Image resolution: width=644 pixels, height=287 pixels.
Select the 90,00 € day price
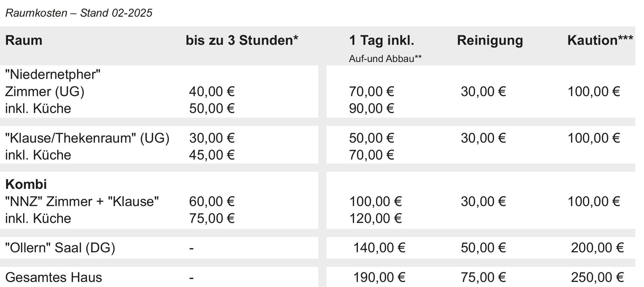pos(371,109)
